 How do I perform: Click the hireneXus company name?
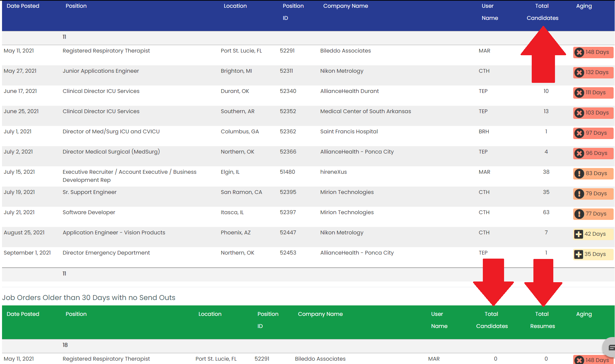333,172
